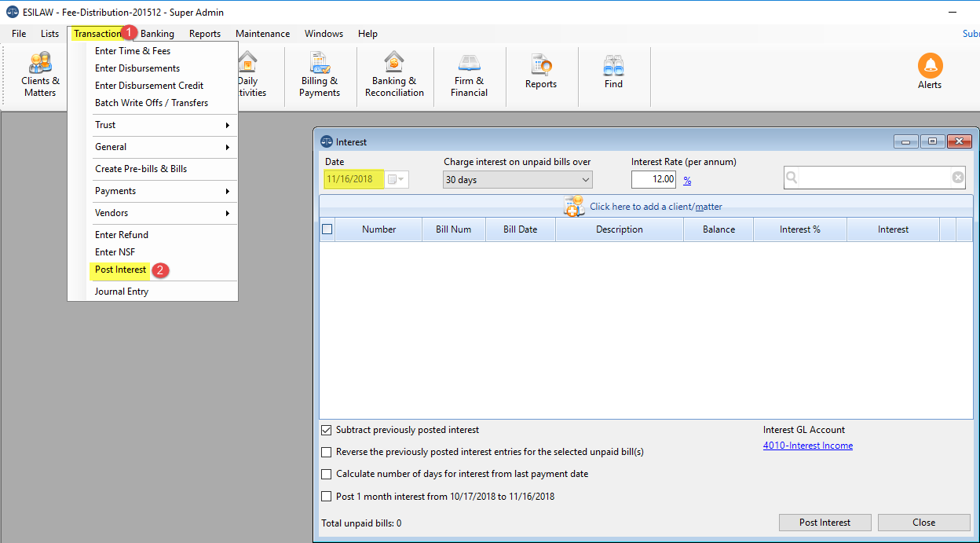The width and height of the screenshot is (980, 543).
Task: Sort by the Bill Date column header
Action: [x=520, y=229]
